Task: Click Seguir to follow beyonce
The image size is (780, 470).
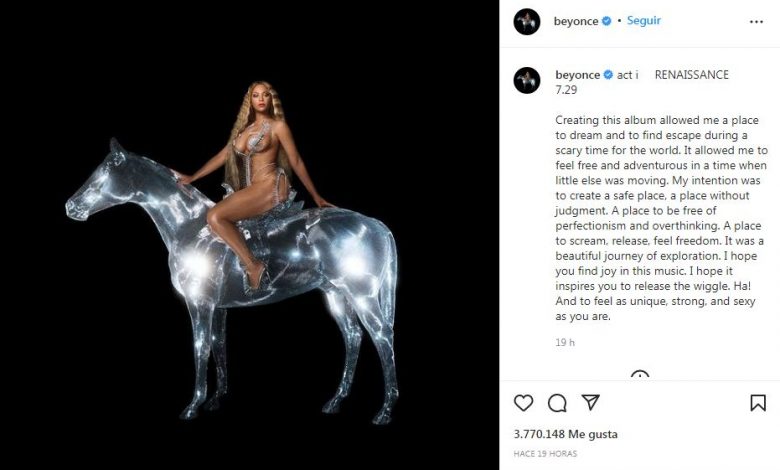Action: tap(644, 20)
